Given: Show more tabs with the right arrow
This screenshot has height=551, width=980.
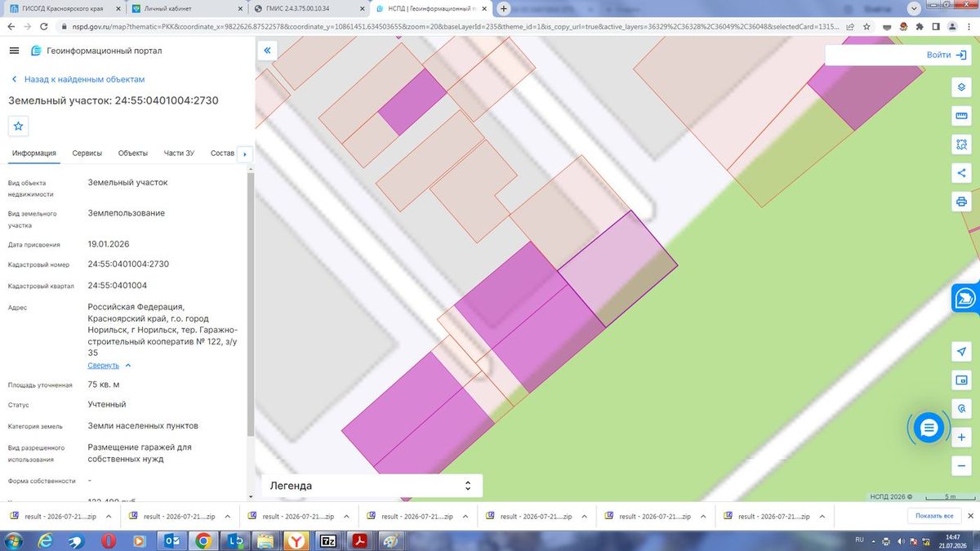Looking at the screenshot, I should click(x=245, y=153).
